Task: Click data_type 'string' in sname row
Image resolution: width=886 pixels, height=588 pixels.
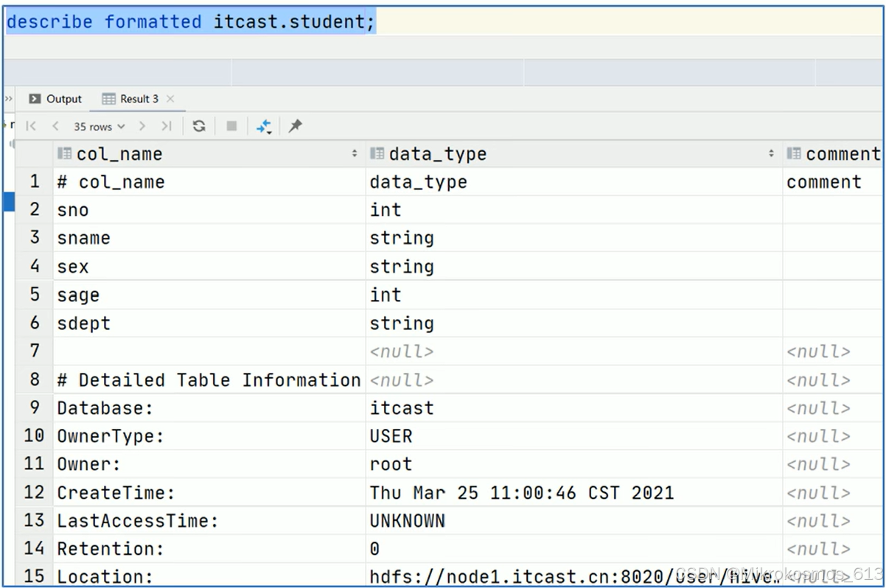Action: click(574, 238)
